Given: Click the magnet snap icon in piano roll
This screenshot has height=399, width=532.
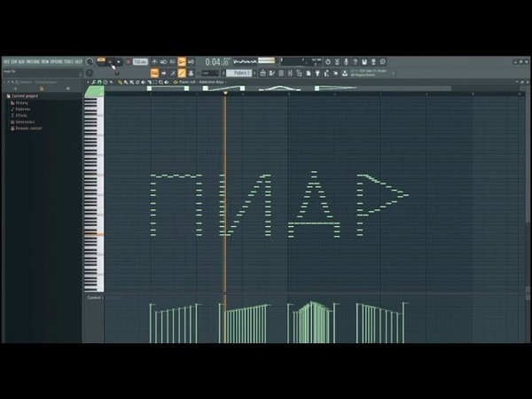Looking at the screenshot, I should coord(99,82).
